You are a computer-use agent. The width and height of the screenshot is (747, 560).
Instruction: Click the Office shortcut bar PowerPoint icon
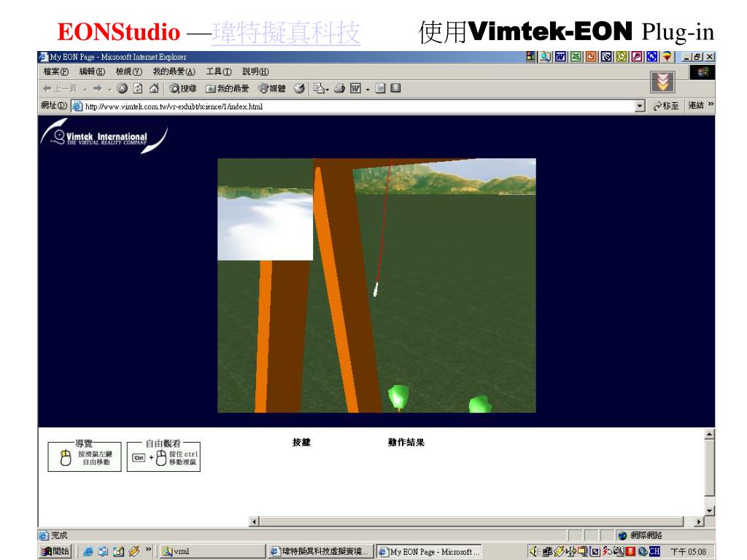pyautogui.click(x=591, y=57)
